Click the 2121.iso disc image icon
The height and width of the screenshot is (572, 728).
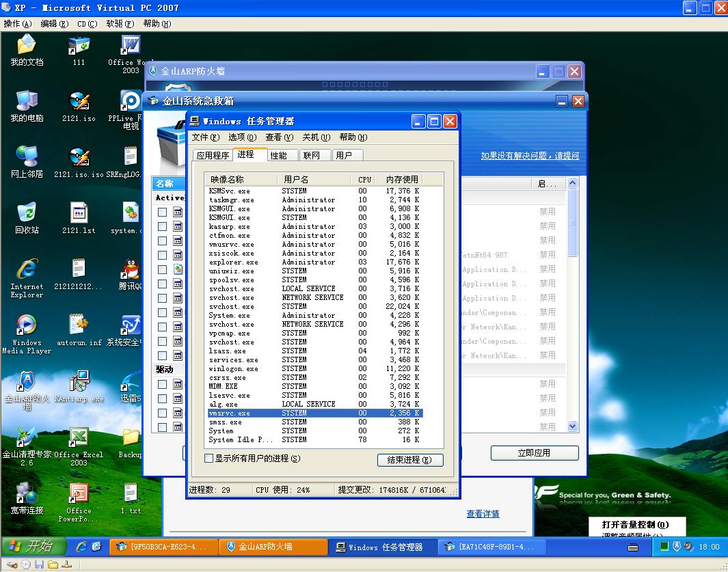point(79,106)
